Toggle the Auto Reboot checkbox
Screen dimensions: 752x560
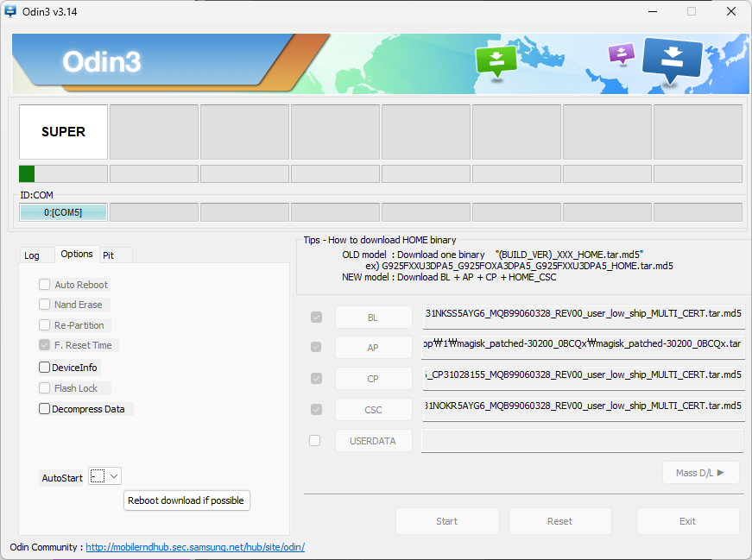pyautogui.click(x=45, y=285)
